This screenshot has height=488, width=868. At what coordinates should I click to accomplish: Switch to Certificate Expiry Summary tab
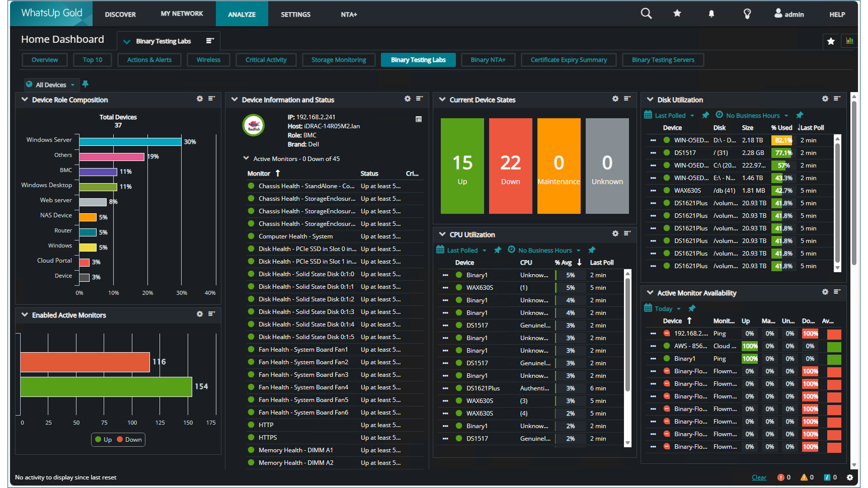pos(569,60)
